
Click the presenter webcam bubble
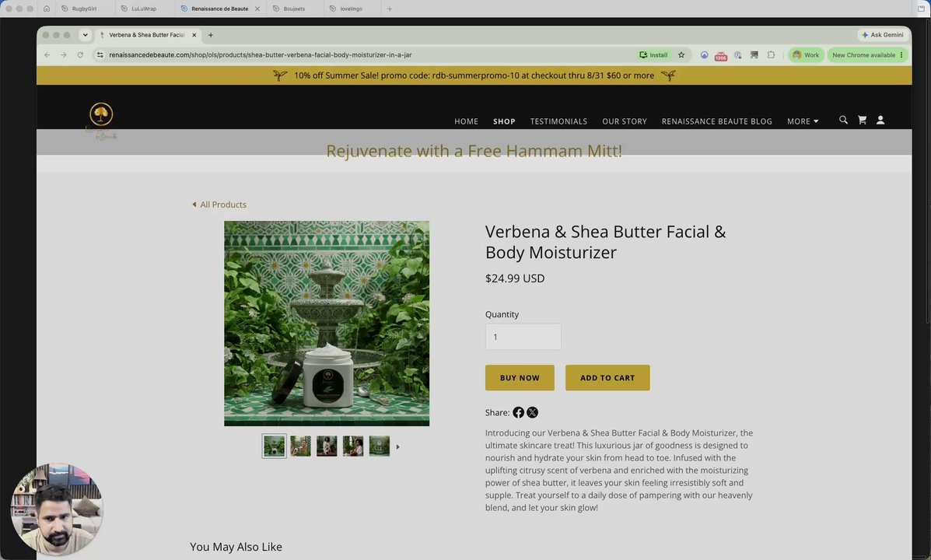57,509
